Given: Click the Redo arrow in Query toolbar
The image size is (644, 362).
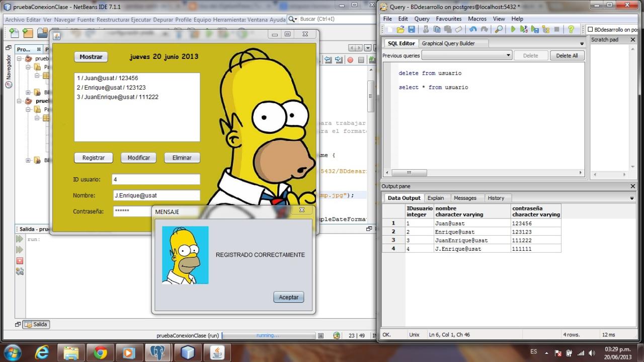Looking at the screenshot, I should [484, 30].
